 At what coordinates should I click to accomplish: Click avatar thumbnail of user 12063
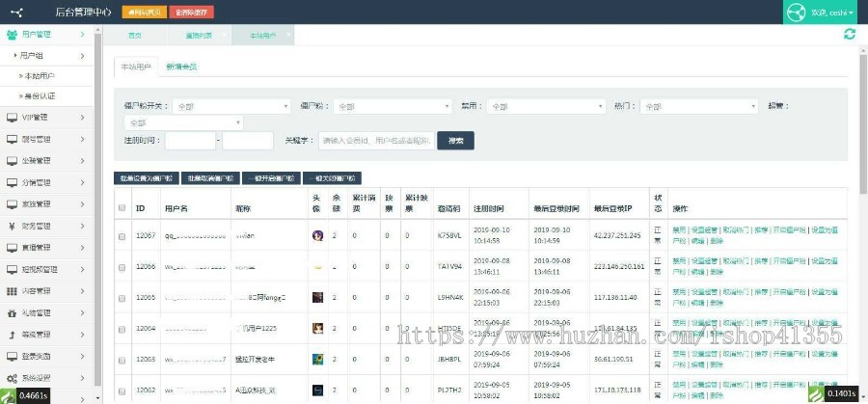click(x=317, y=360)
